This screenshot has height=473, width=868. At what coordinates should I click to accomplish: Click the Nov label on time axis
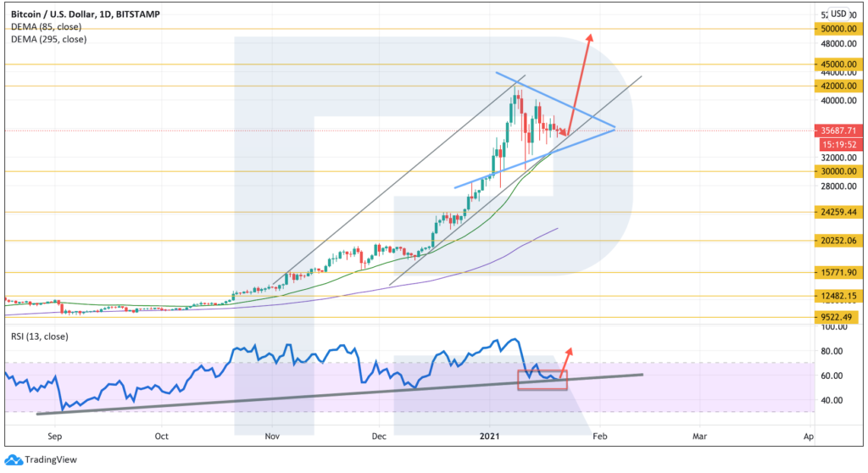(272, 437)
